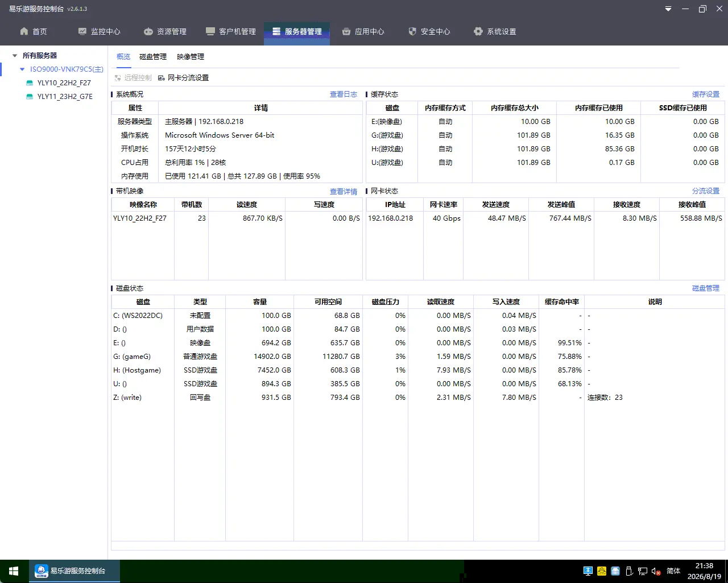
Task: Click the 网卡分流设置 button label
Action: click(x=188, y=78)
